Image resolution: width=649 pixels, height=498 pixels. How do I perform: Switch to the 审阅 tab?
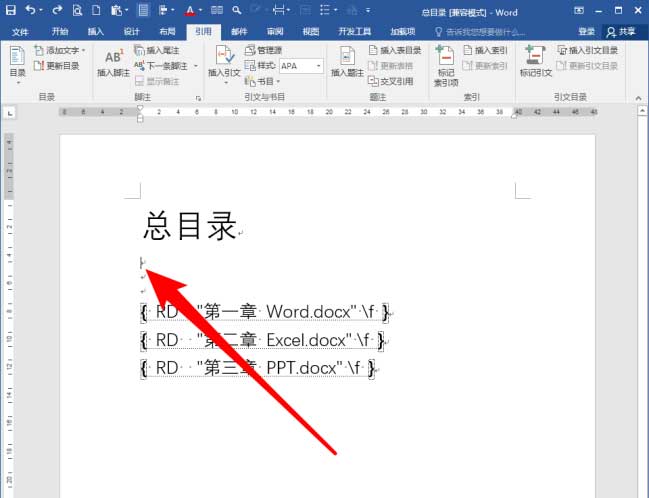pos(275,31)
